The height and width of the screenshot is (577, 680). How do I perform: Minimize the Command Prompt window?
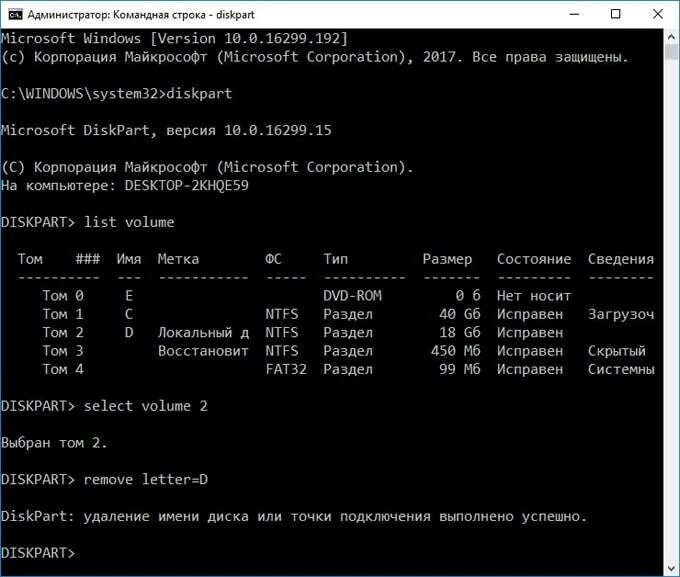pos(575,14)
